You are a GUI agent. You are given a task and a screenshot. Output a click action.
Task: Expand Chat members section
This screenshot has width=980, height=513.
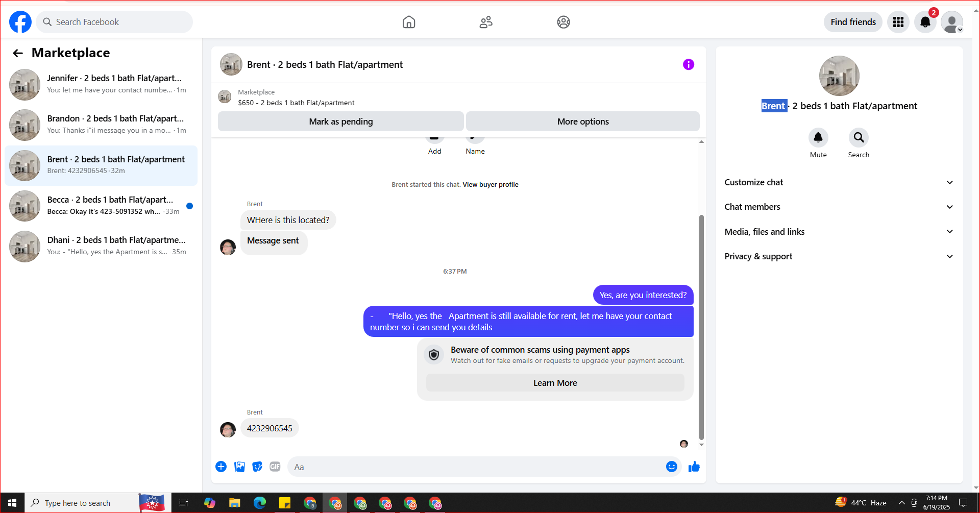[839, 207]
